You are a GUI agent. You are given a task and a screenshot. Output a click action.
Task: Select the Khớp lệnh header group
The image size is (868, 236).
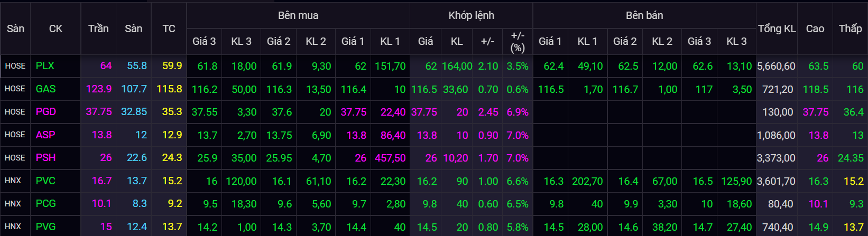(471, 16)
